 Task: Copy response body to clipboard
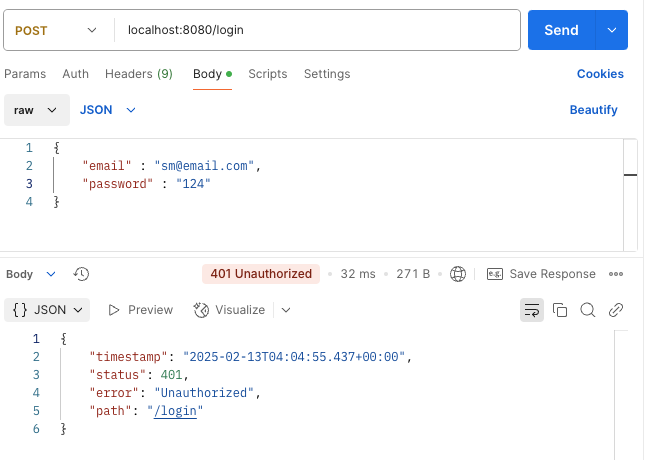560,310
